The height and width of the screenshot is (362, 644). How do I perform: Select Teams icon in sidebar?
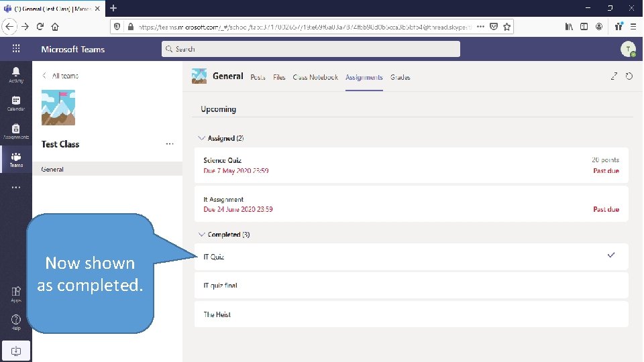pyautogui.click(x=16, y=160)
